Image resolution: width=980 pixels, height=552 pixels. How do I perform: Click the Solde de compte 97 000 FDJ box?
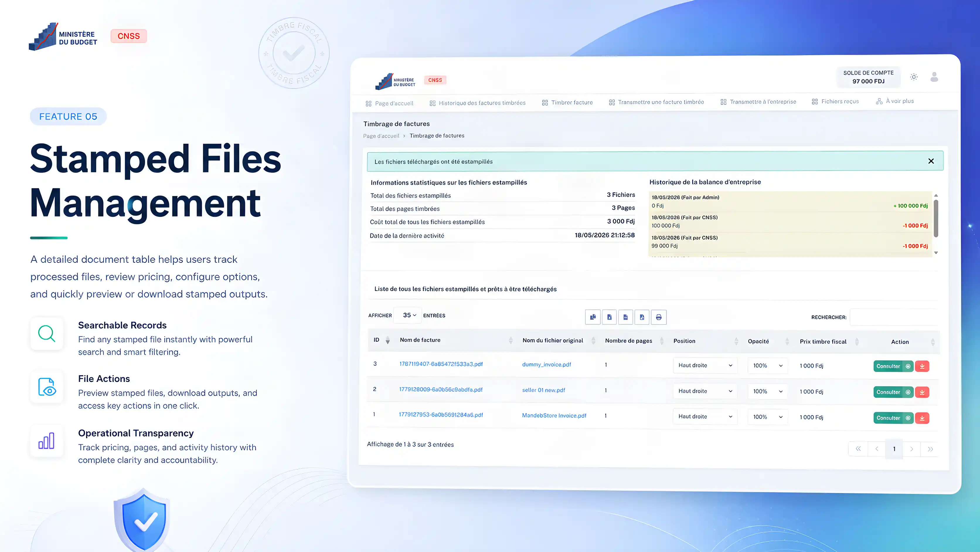[869, 77]
